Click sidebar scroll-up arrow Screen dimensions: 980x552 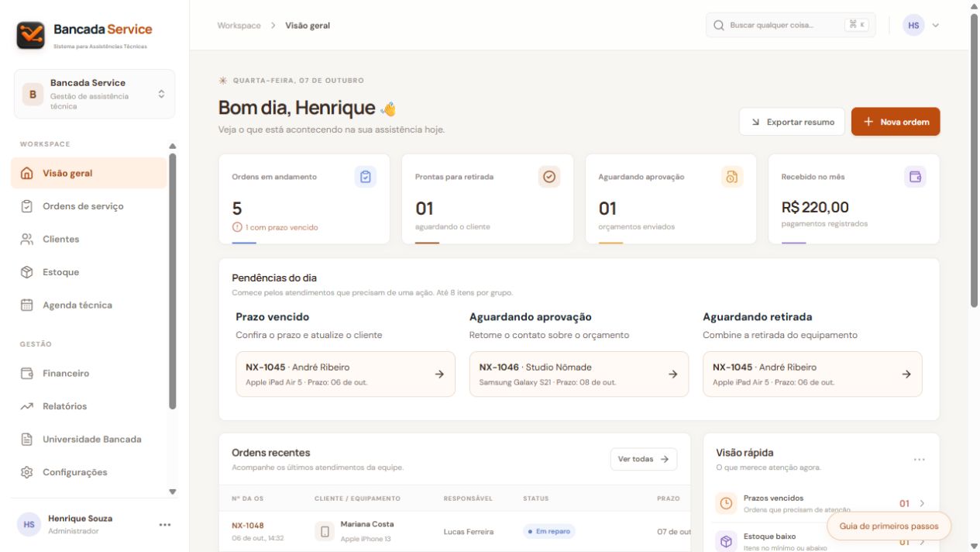(x=173, y=146)
